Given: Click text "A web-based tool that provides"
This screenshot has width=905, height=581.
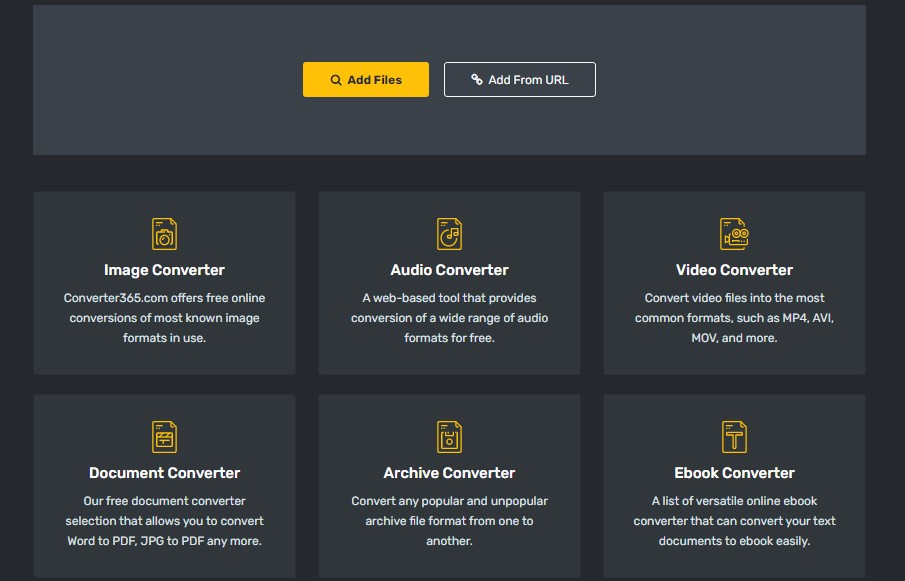Looking at the screenshot, I should 449,298.
